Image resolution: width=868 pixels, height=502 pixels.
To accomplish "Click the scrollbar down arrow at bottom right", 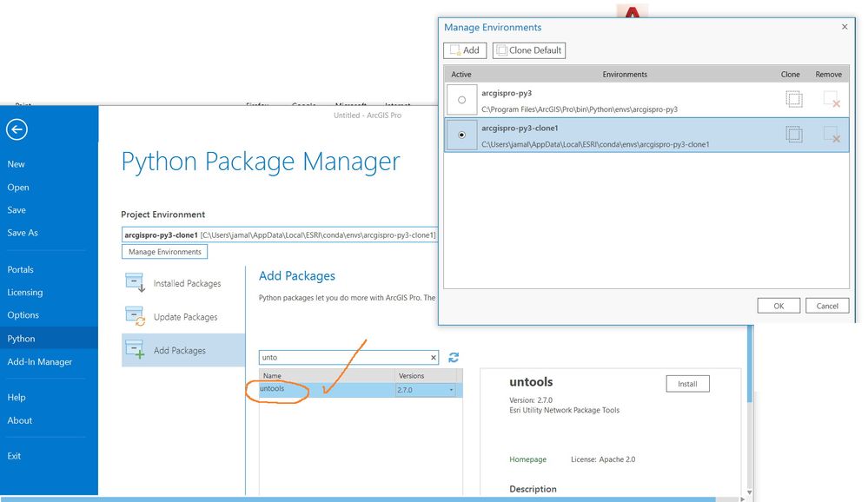I will (x=750, y=492).
